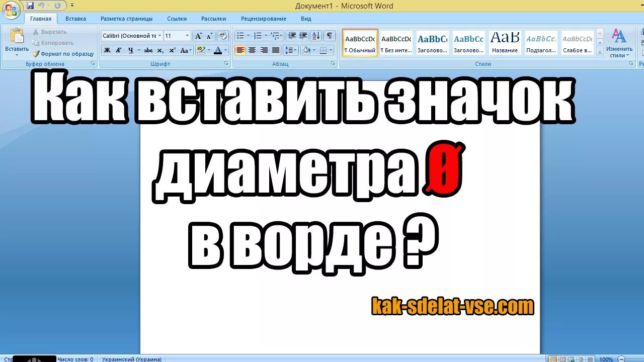This screenshot has width=644, height=362.
Task: Open the Изменить стили menu
Action: (619, 43)
